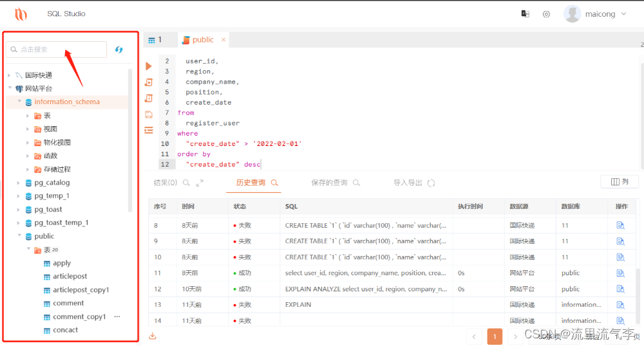Expand the pg_catalog schema
The image size is (644, 346).
(18, 183)
